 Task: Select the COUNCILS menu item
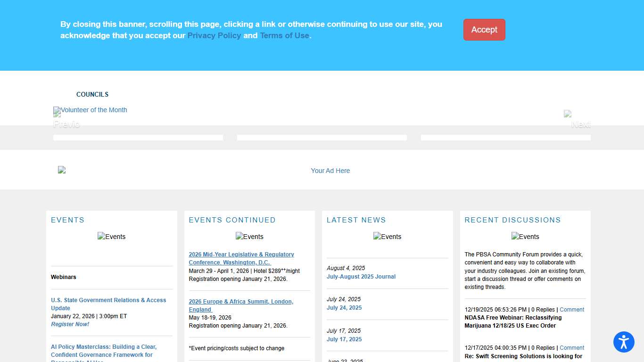tap(92, 94)
